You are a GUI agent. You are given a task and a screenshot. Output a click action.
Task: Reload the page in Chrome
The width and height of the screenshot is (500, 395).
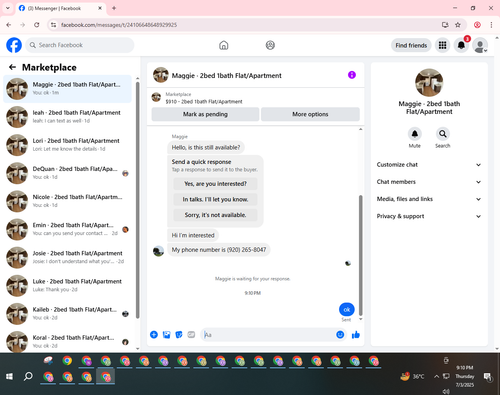point(37,25)
